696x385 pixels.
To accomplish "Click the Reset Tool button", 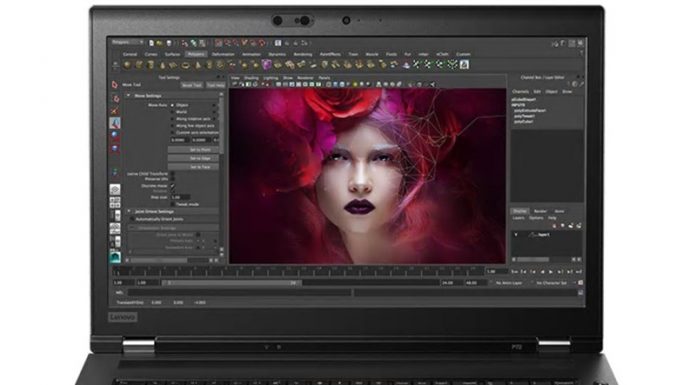I will [192, 85].
